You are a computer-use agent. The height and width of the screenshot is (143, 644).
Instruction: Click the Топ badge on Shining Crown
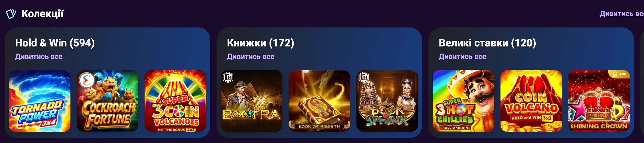click(619, 74)
